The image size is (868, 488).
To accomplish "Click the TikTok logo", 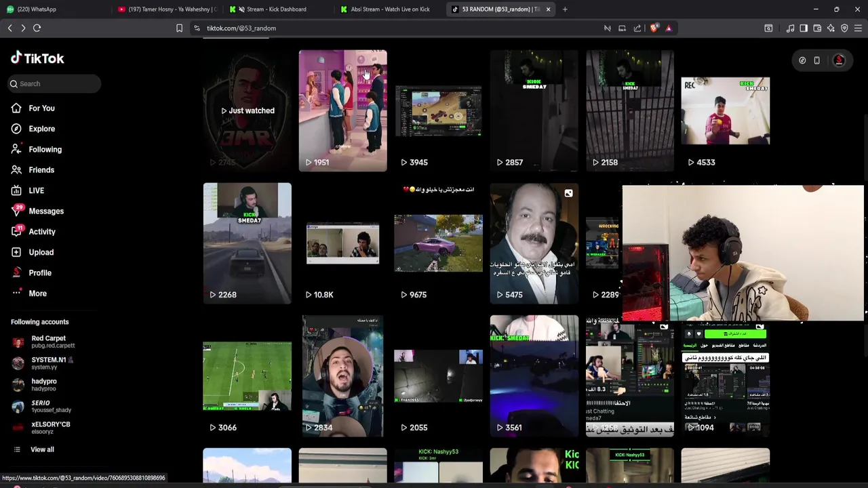I will [x=37, y=58].
